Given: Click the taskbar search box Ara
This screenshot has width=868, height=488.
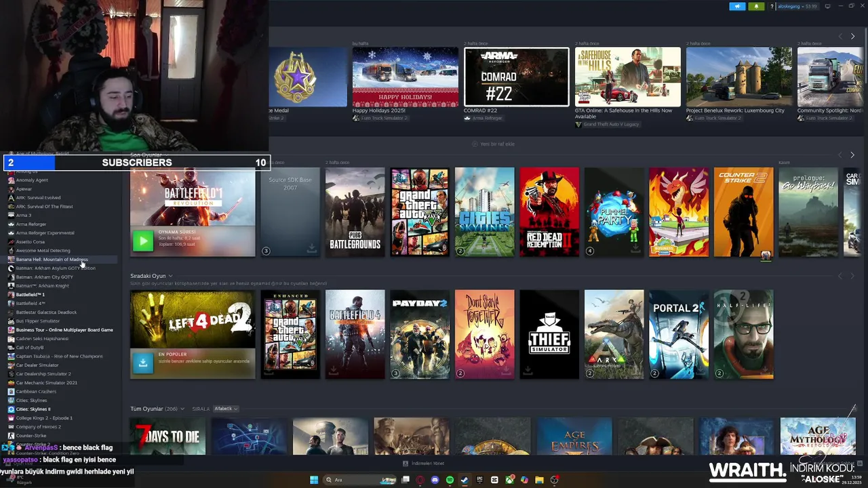Looking at the screenshot, I should click(x=360, y=480).
